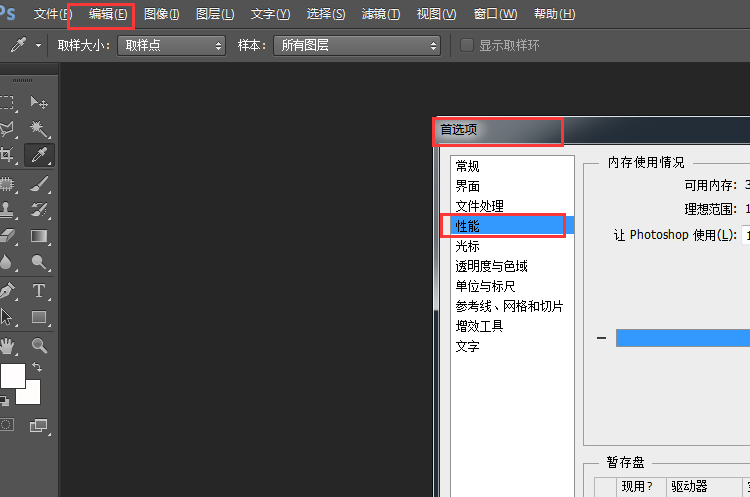
Task: Open the 文件 menu
Action: coord(53,14)
